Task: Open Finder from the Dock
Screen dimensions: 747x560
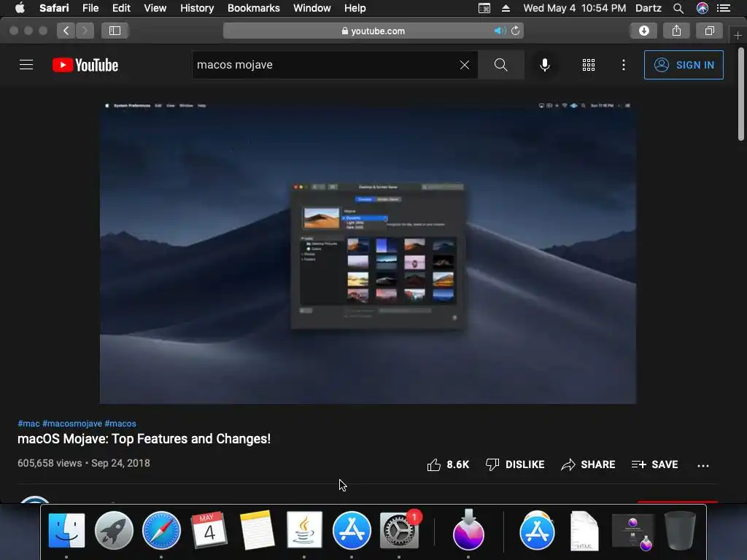Action: [x=66, y=531]
